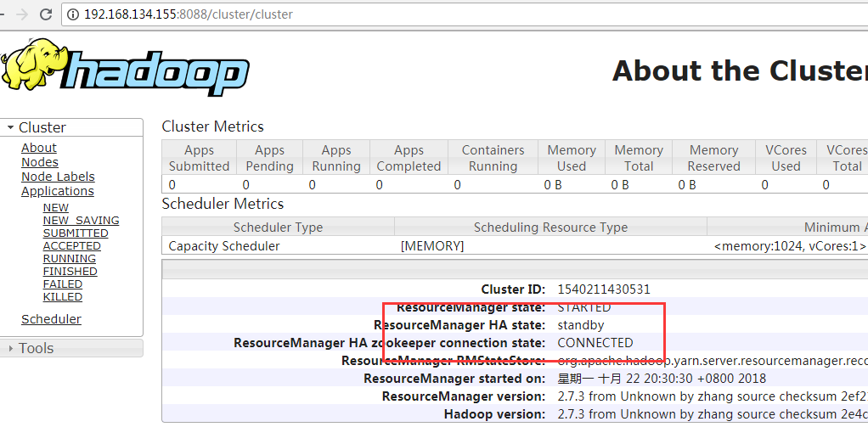The width and height of the screenshot is (868, 427).
Task: Click the STARTED state value
Action: (x=584, y=307)
